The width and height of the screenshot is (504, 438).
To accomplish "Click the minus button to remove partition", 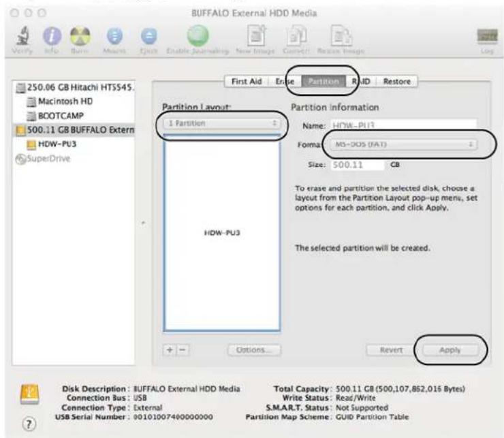I will (183, 350).
